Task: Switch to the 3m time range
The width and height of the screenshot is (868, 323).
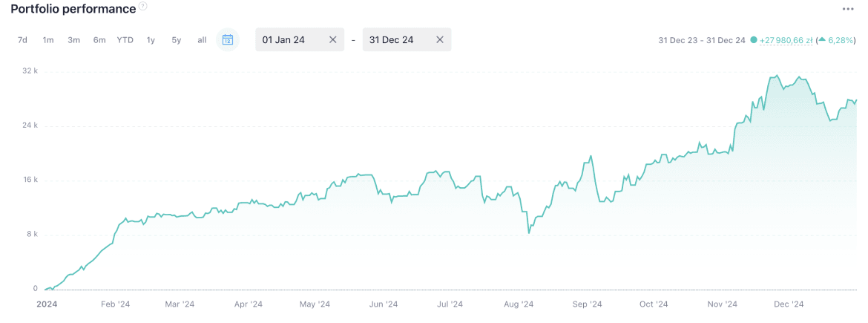Action: (x=73, y=40)
